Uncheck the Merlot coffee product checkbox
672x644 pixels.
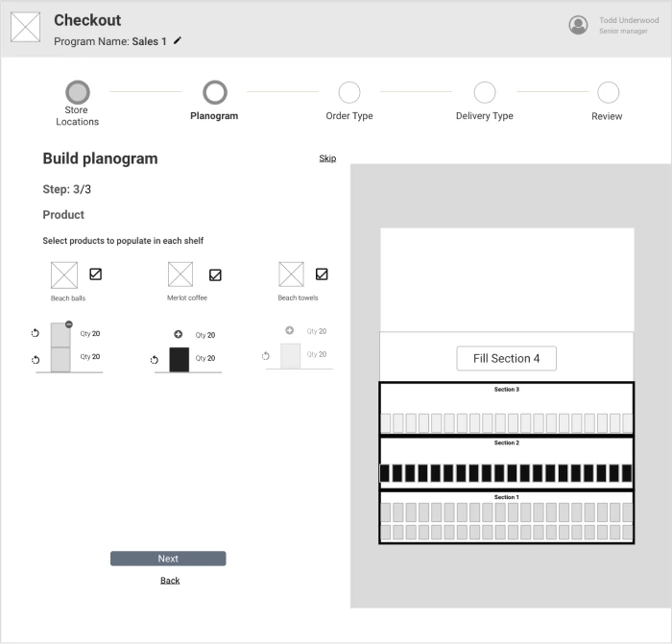click(x=215, y=274)
